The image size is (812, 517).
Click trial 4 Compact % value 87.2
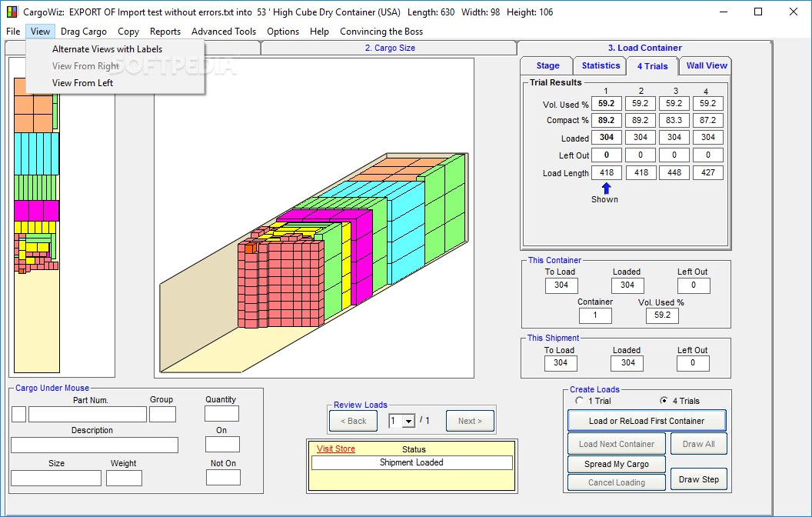[707, 120]
